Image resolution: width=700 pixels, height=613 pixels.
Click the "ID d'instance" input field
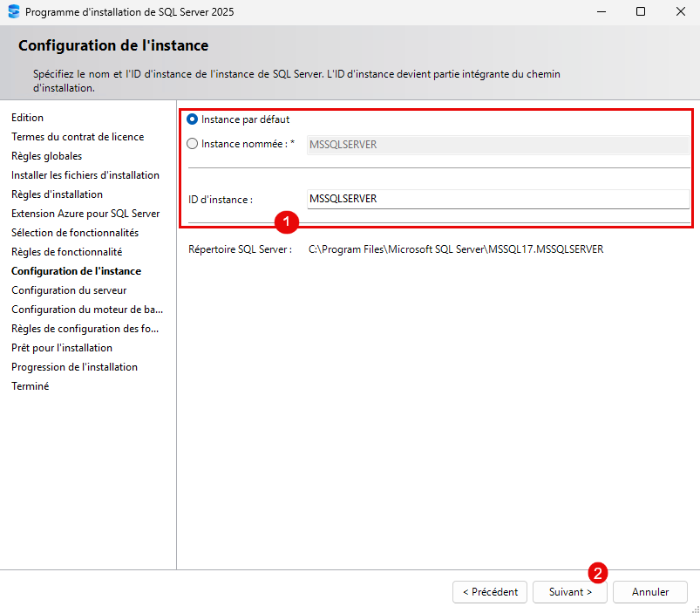[499, 199]
